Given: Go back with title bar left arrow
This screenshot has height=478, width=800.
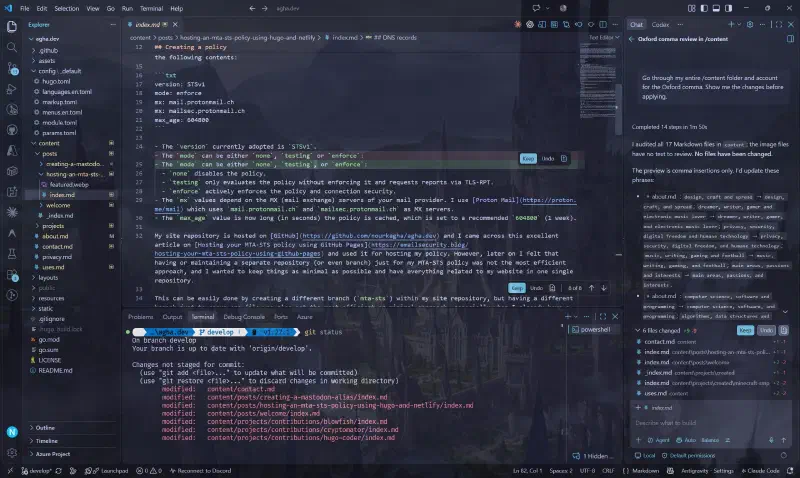Looking at the screenshot, I should tap(252, 8).
